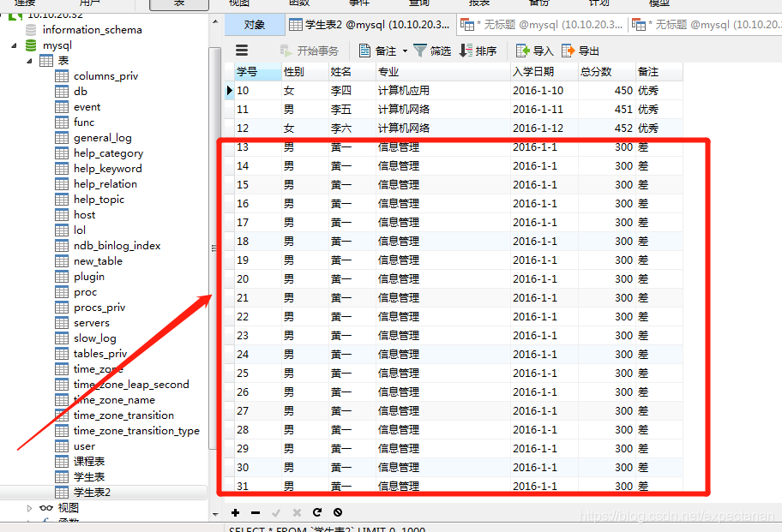The height and width of the screenshot is (532, 782).
Task: Select the user table icon
Action: (x=62, y=447)
